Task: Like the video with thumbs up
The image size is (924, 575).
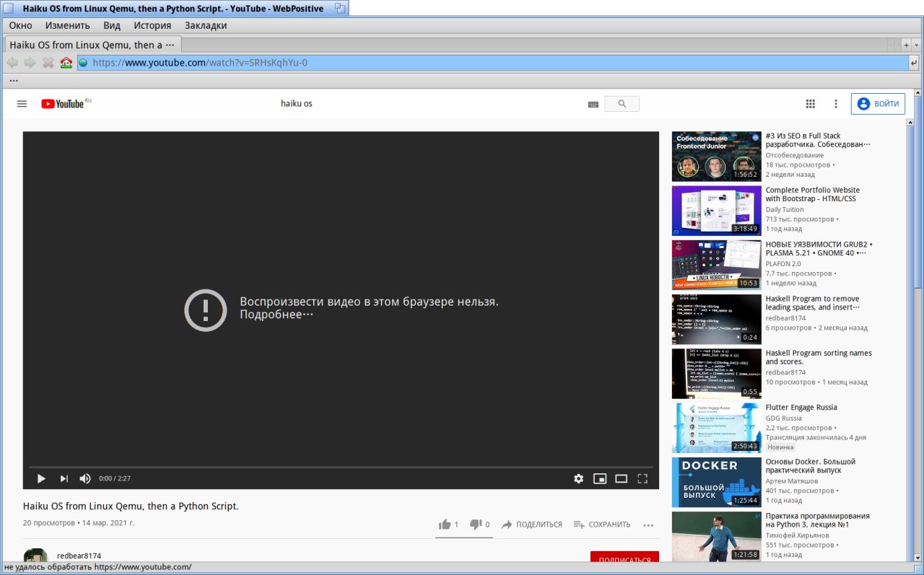Action: pos(448,524)
